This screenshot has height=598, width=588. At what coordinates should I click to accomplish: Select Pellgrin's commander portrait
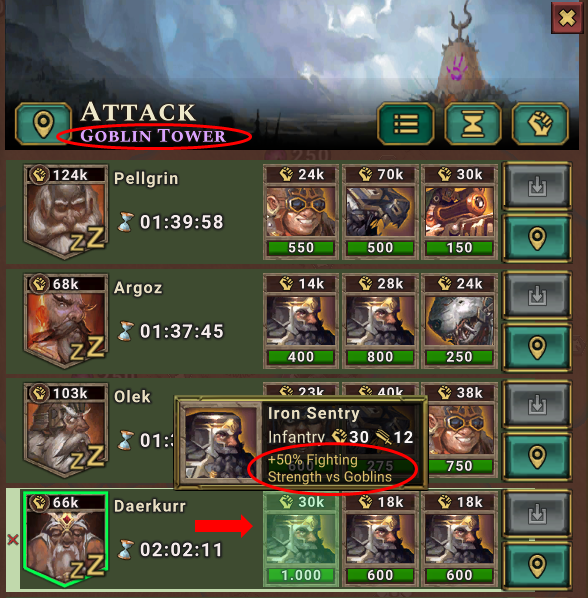66,212
